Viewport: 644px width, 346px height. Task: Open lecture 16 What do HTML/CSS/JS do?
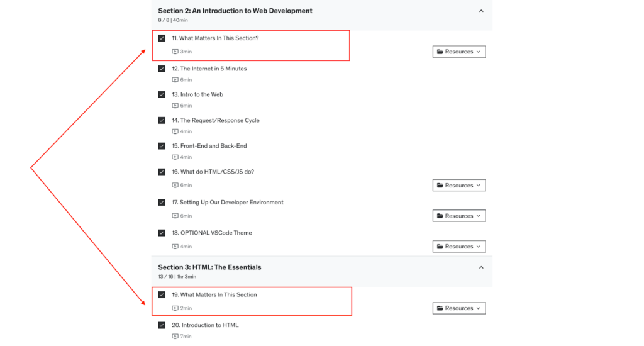point(213,172)
